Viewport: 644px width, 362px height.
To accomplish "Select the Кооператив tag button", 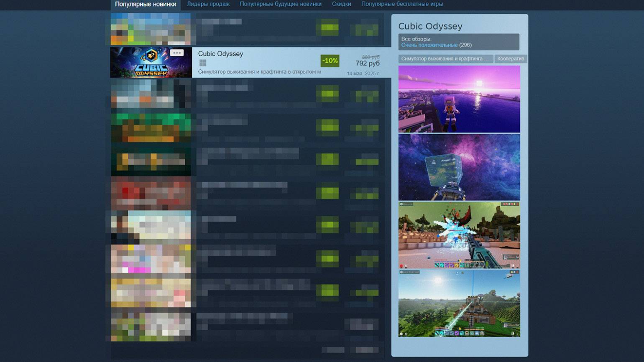I will coord(511,59).
